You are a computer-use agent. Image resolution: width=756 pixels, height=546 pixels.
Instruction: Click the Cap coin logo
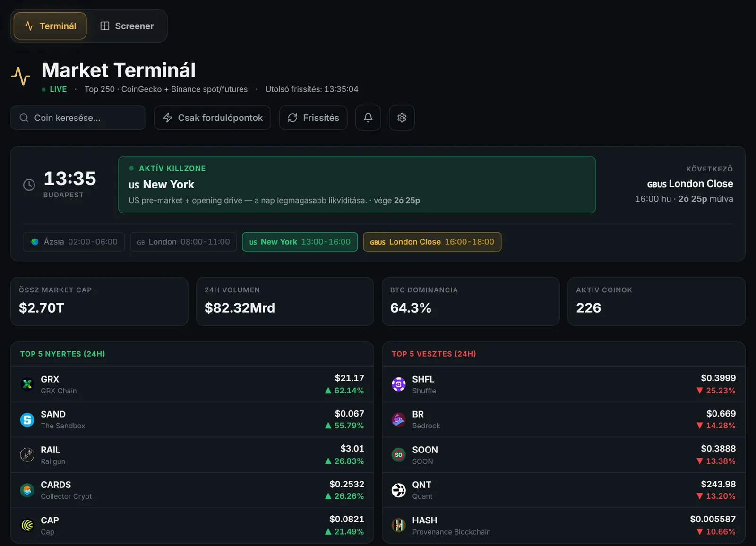(27, 525)
